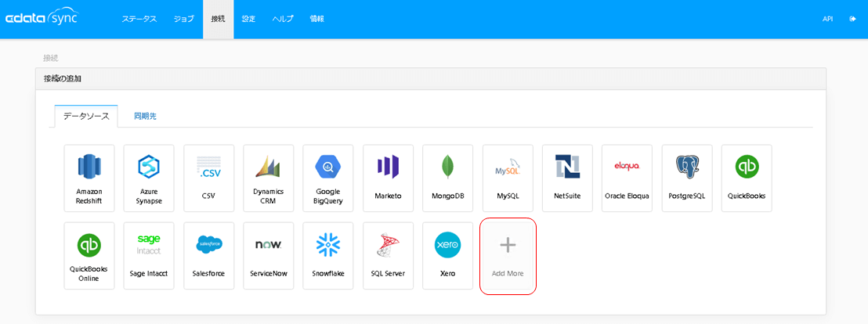The width and height of the screenshot is (868, 324).
Task: Select the QuickBooks Online connector
Action: [89, 255]
